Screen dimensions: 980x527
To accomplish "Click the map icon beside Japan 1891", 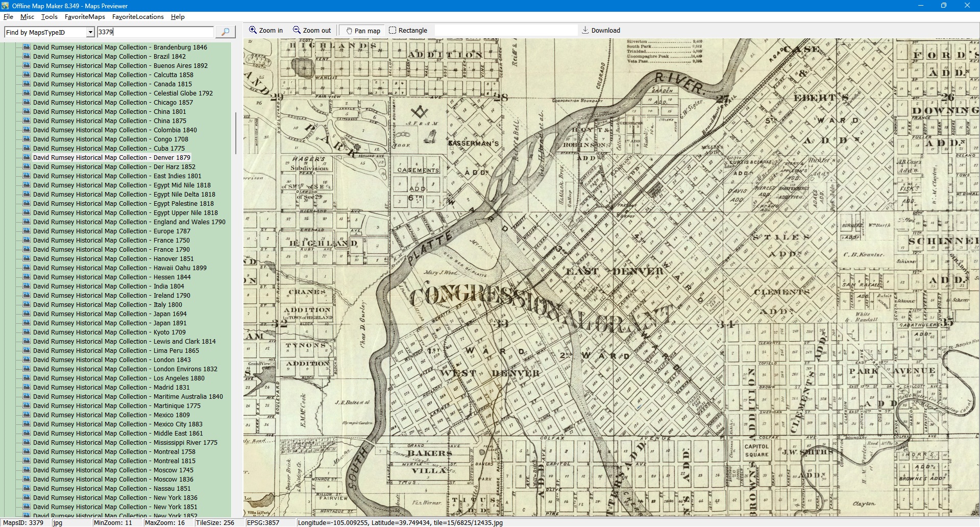I will 27,323.
